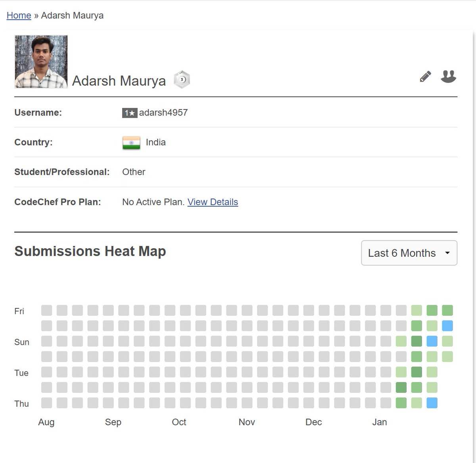Click the Username: field label
476x463 pixels.
pyautogui.click(x=38, y=113)
